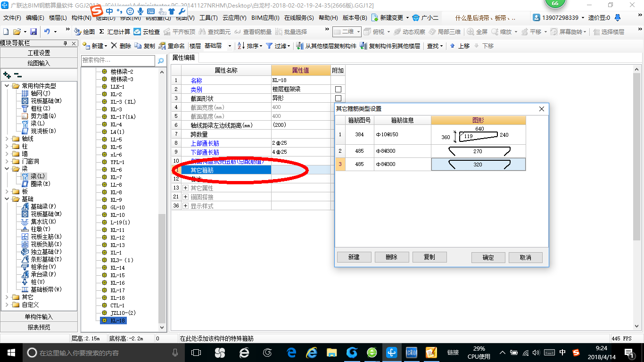Click 从其他楼层复制构件 tool
The image size is (644, 362).
[x=326, y=46]
